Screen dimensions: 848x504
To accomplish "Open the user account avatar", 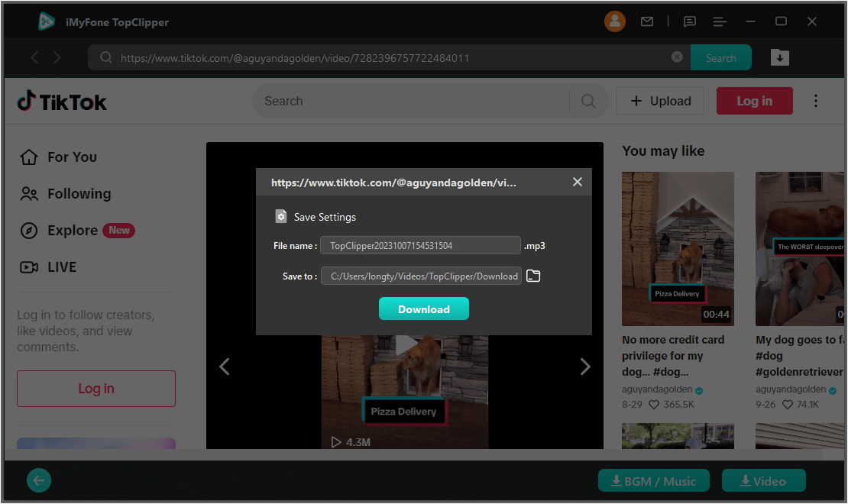I will tap(614, 21).
